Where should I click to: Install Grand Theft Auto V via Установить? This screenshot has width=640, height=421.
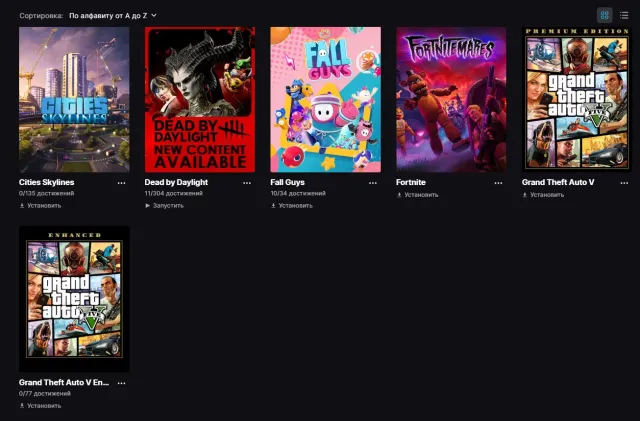click(543, 195)
